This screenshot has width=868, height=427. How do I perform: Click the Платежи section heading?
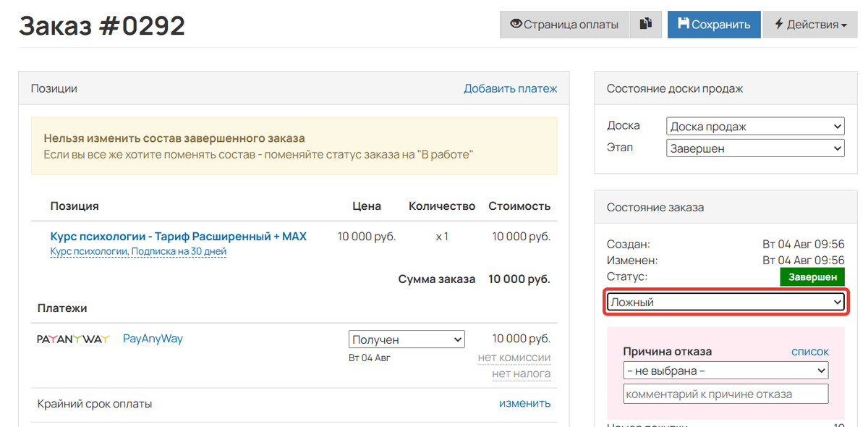pyautogui.click(x=62, y=308)
